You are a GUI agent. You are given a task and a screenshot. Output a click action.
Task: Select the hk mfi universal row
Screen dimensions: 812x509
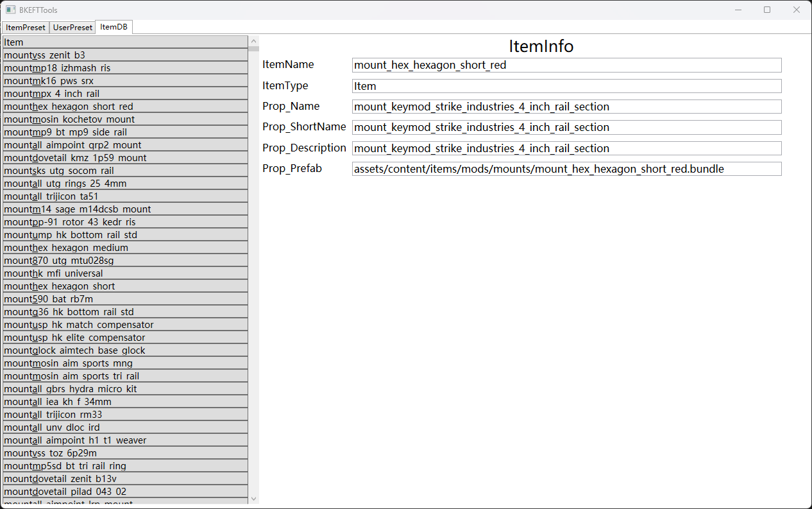125,273
